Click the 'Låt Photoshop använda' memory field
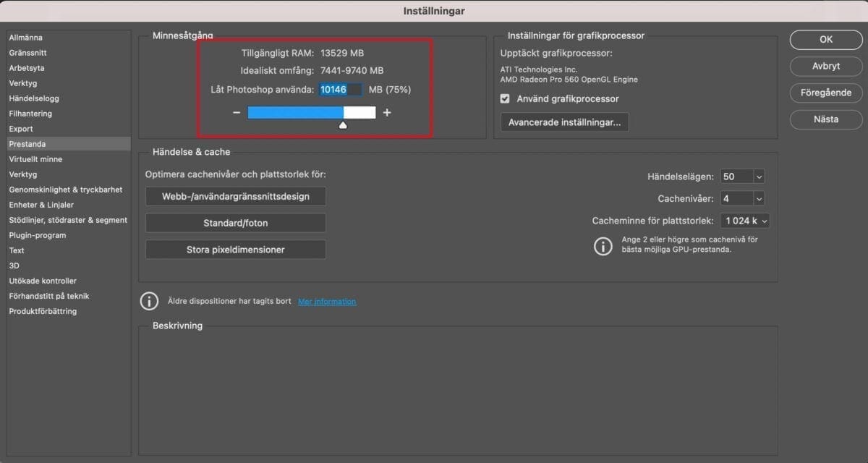The height and width of the screenshot is (463, 868). (x=340, y=90)
